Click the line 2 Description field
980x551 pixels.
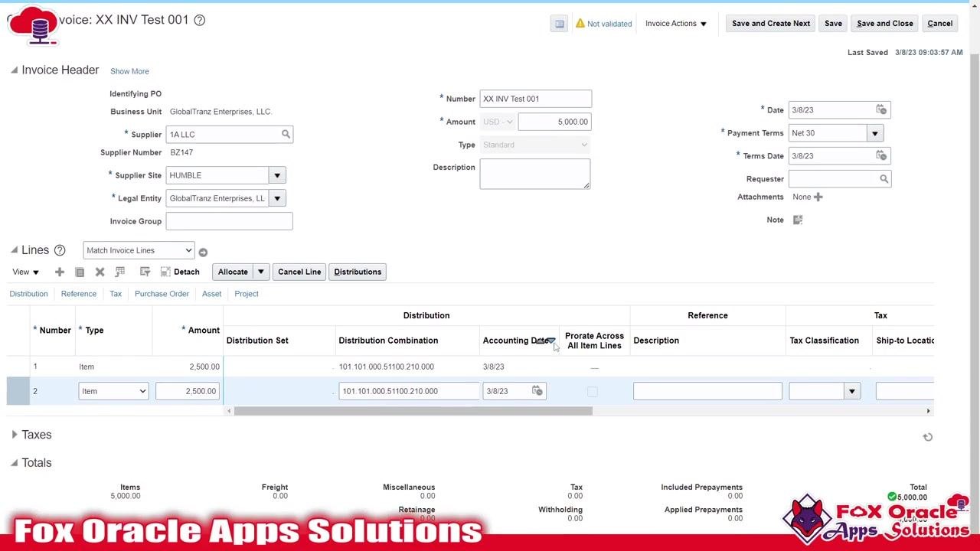click(x=707, y=392)
